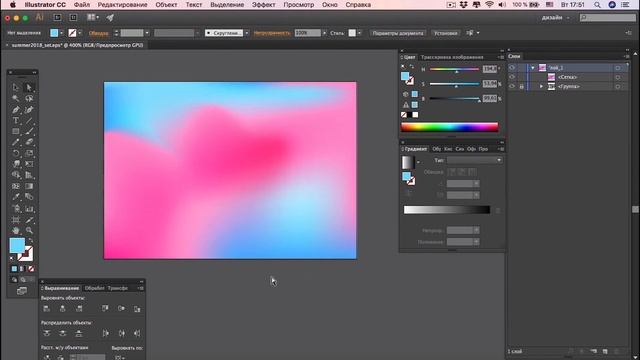
Task: Click vertical align top icon
Action: [105, 309]
